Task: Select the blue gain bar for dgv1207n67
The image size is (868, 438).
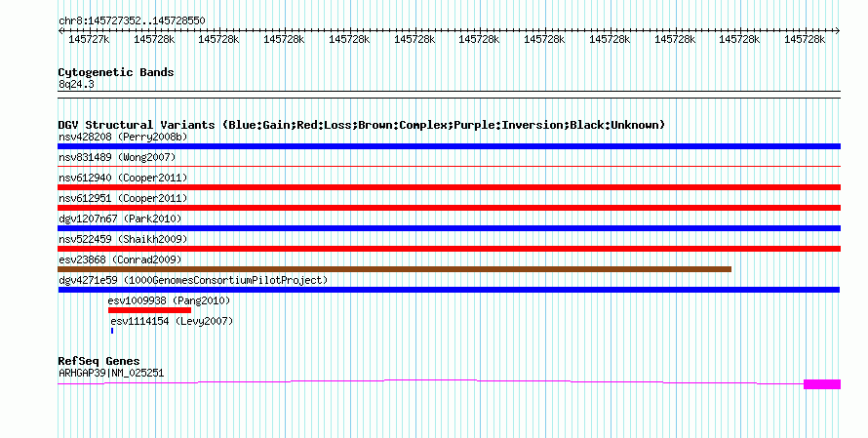Action: 449,228
